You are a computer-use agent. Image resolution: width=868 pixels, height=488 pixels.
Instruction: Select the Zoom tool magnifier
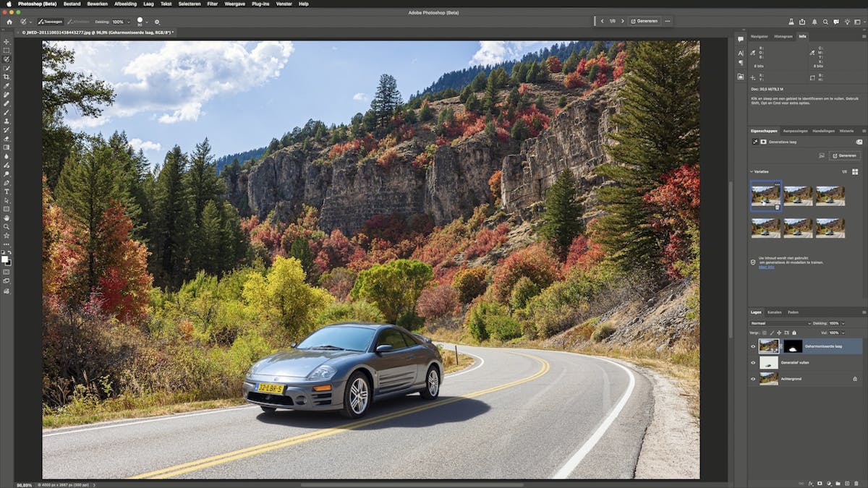click(x=7, y=226)
